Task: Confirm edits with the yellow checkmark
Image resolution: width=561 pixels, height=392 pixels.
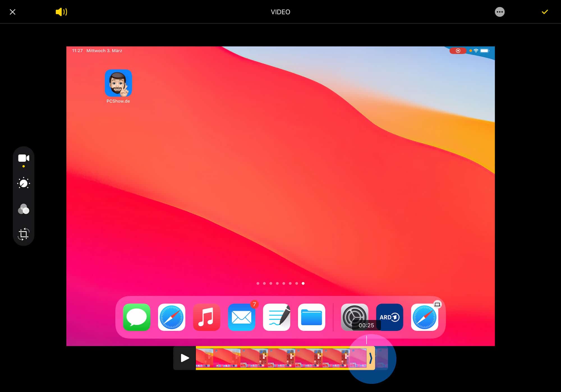Action: tap(545, 12)
